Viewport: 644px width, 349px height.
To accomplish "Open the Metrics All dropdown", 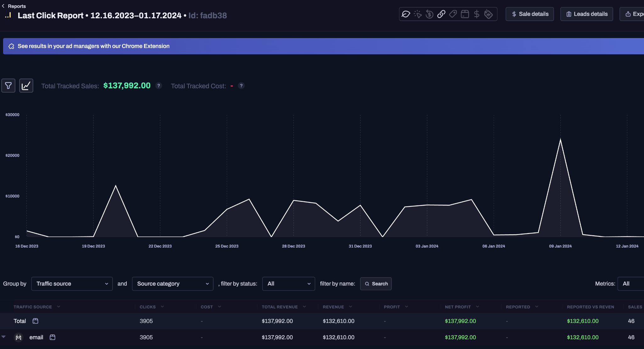I will tap(631, 284).
